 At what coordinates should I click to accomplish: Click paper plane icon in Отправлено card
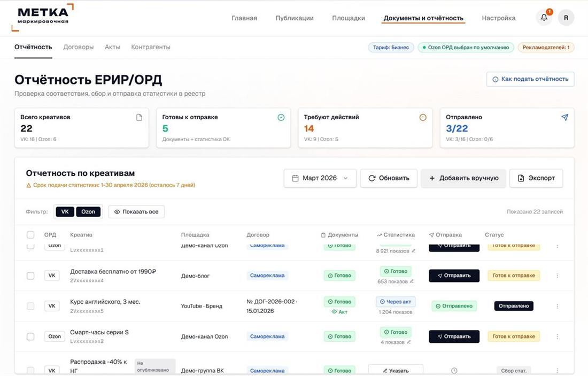coord(564,118)
